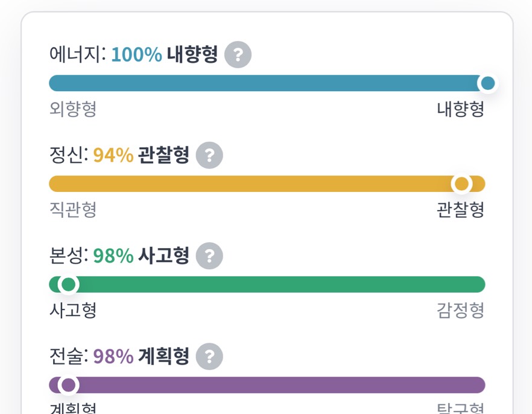Select the 감정형 label under green bar

point(460,310)
